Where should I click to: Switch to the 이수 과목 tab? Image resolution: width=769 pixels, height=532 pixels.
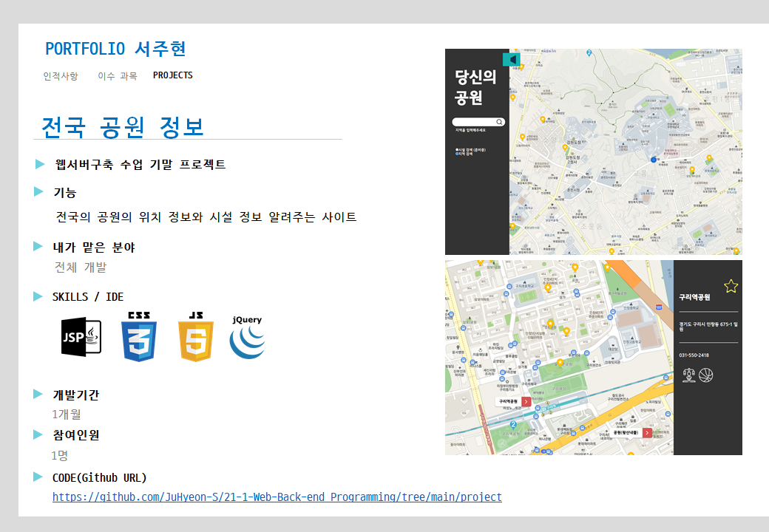(x=118, y=76)
